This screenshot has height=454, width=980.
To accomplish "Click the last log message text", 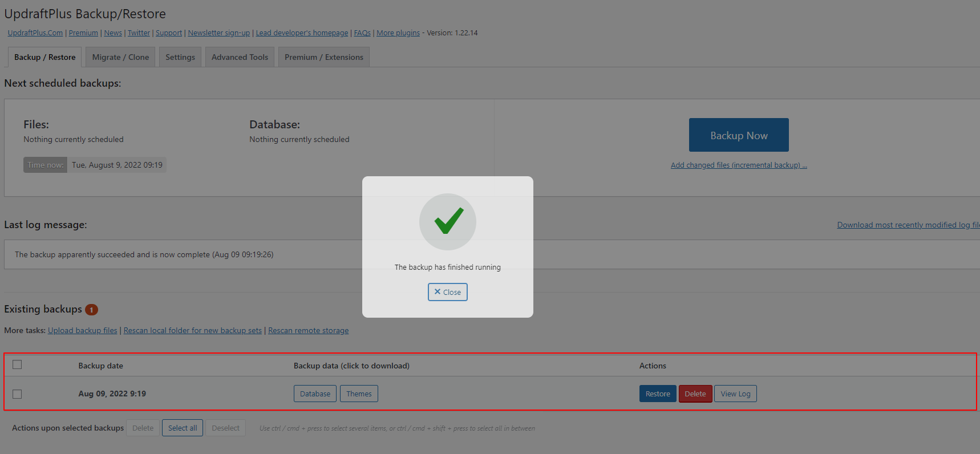I will click(x=144, y=254).
